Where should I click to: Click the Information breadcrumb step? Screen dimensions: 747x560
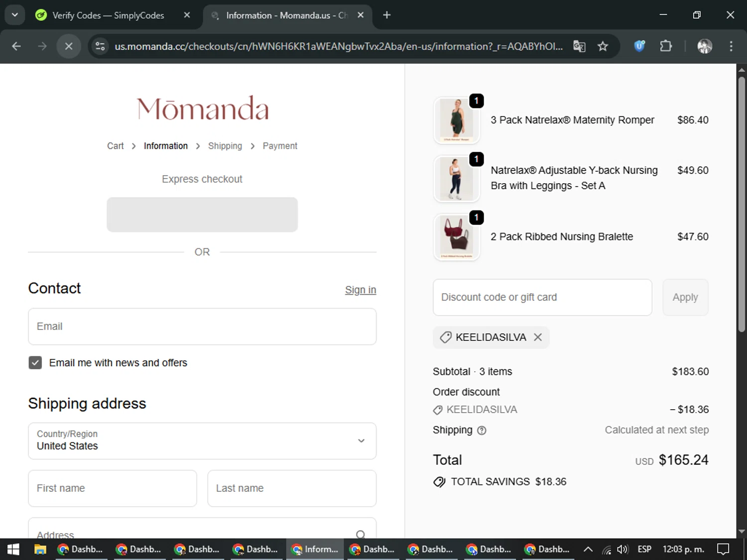(x=166, y=146)
